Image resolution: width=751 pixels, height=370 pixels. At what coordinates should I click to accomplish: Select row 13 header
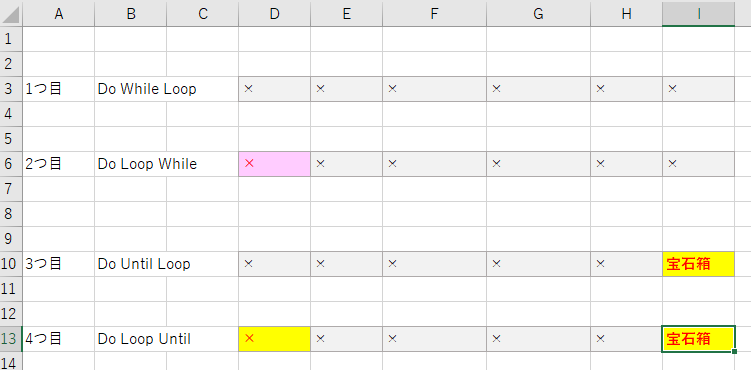(x=11, y=339)
